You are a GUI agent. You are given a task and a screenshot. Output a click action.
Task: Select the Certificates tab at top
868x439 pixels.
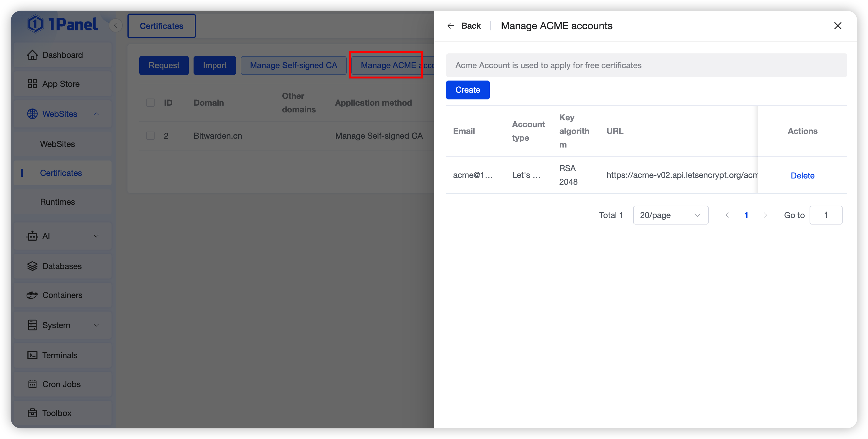(x=161, y=26)
